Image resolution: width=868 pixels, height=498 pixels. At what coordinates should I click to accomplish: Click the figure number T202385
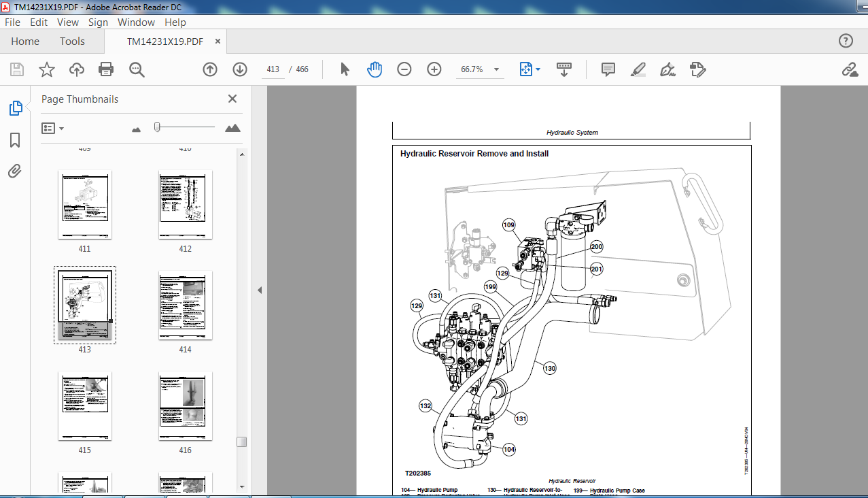(x=418, y=474)
